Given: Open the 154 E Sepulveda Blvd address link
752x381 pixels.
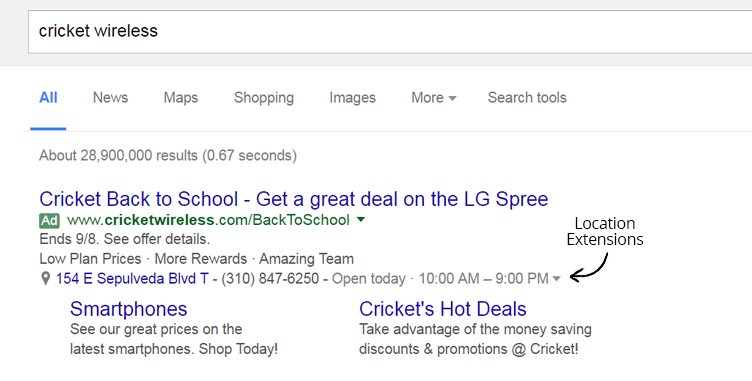Looking at the screenshot, I should [132, 278].
